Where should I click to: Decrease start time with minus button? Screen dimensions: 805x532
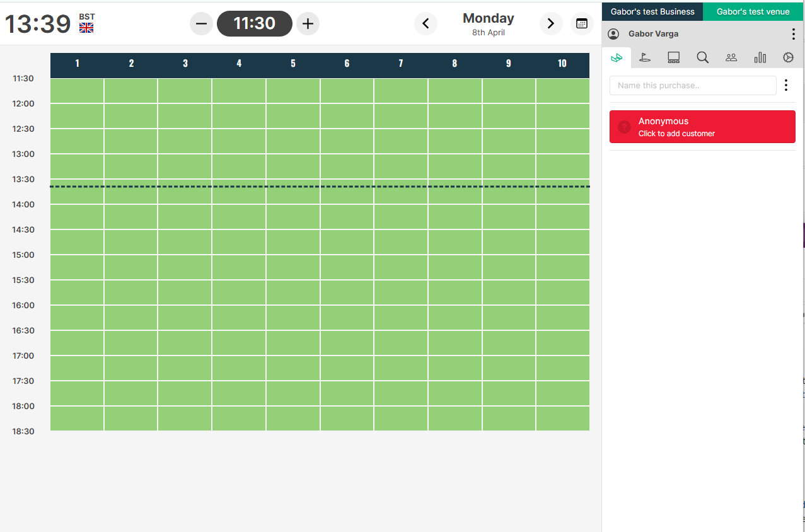click(201, 24)
